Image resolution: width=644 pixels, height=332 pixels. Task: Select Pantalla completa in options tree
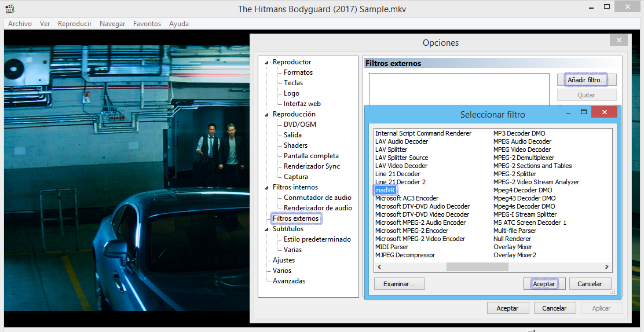(311, 156)
